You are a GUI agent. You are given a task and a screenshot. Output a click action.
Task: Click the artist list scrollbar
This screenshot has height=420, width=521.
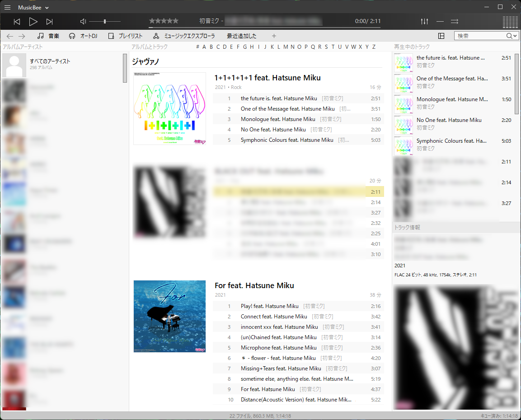coord(125,68)
